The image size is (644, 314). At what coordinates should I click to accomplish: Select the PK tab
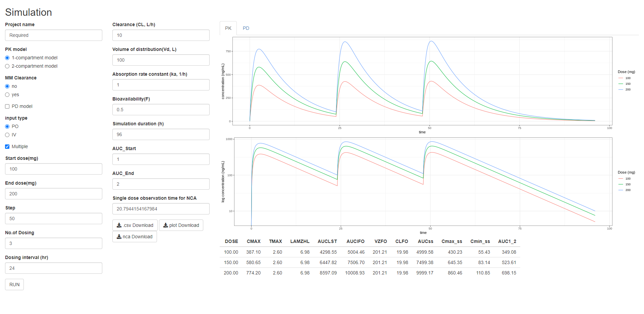(228, 28)
